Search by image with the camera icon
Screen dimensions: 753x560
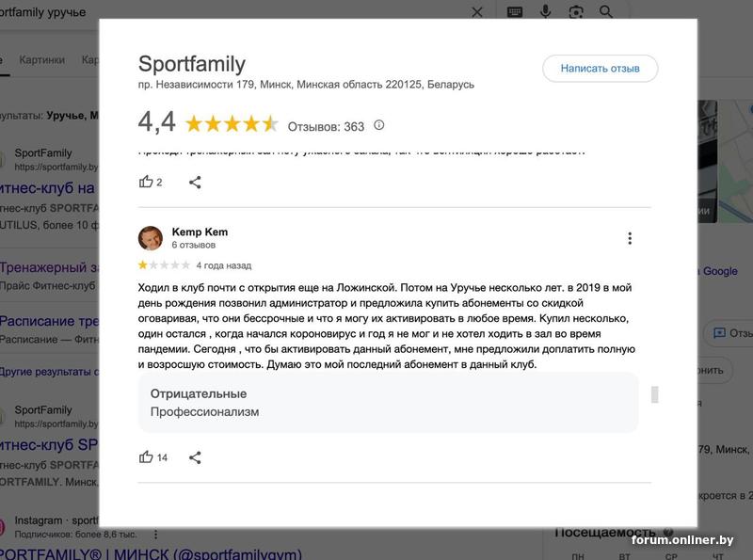(x=575, y=12)
